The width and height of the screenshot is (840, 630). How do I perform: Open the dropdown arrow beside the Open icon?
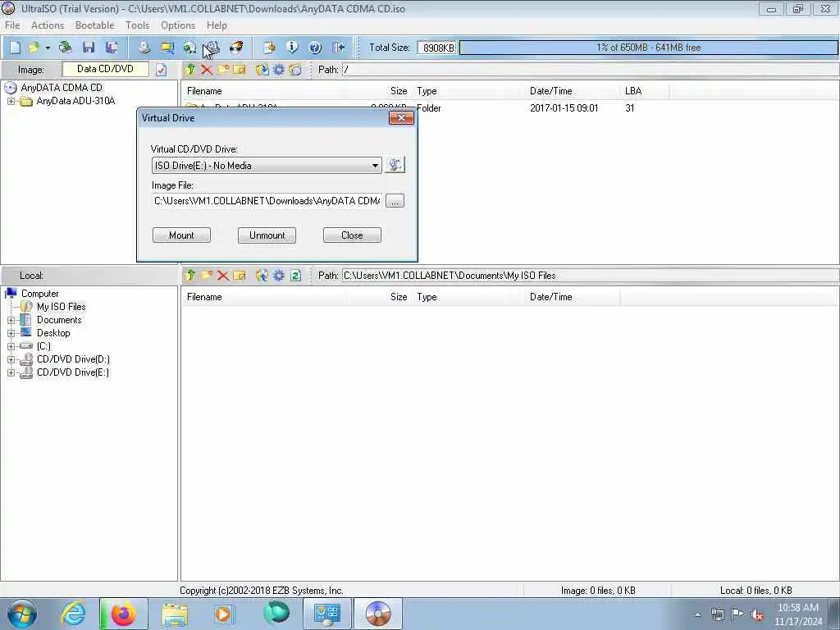(48, 48)
